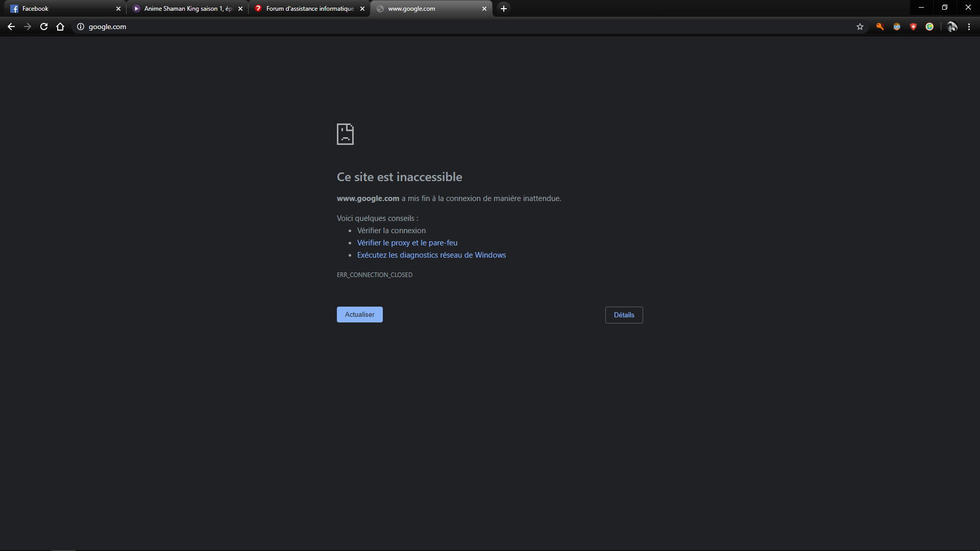This screenshot has height=551, width=980.
Task: Open the red shield lock extension
Action: tap(913, 27)
